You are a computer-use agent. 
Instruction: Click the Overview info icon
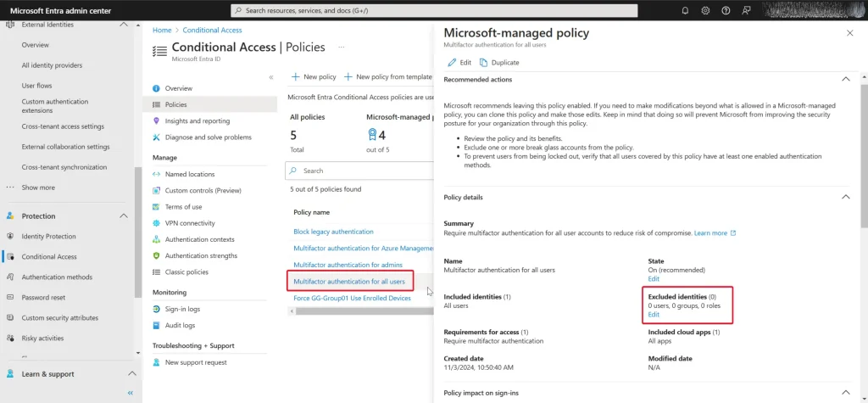pos(156,88)
